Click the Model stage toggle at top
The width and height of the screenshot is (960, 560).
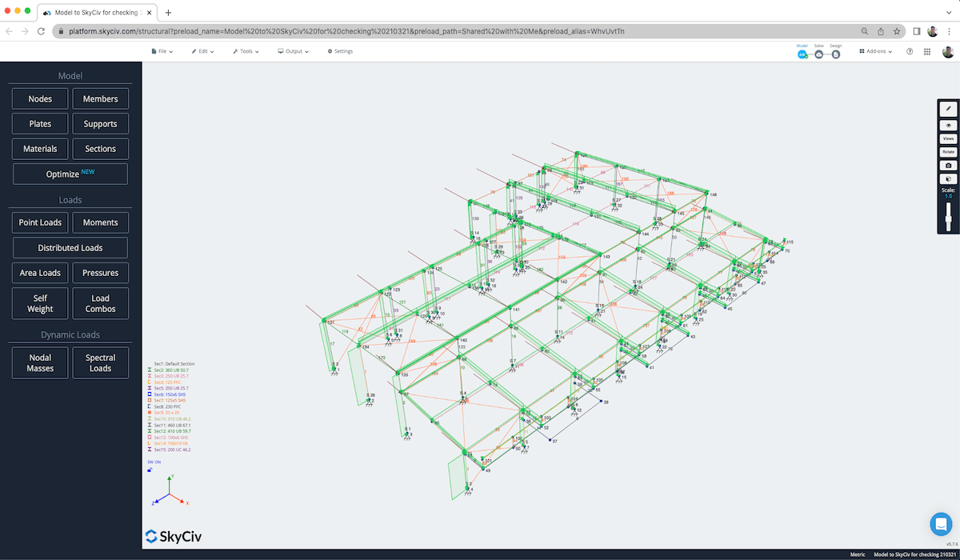coord(802,54)
